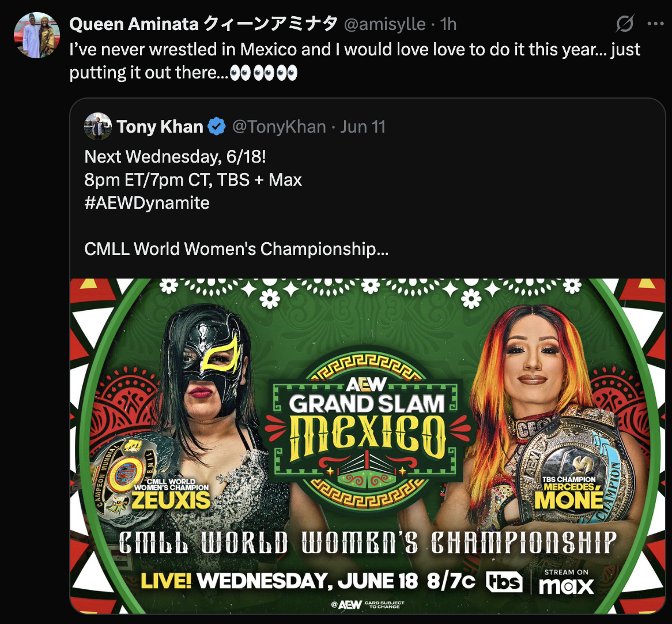Click the Mercedes Moné name label on the poster
This screenshot has height=624, width=672.
(x=569, y=497)
